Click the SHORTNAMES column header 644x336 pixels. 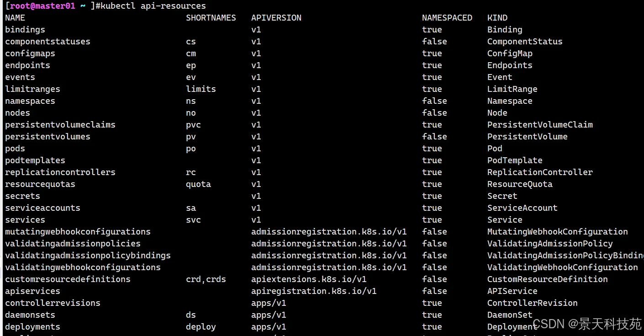pos(211,18)
